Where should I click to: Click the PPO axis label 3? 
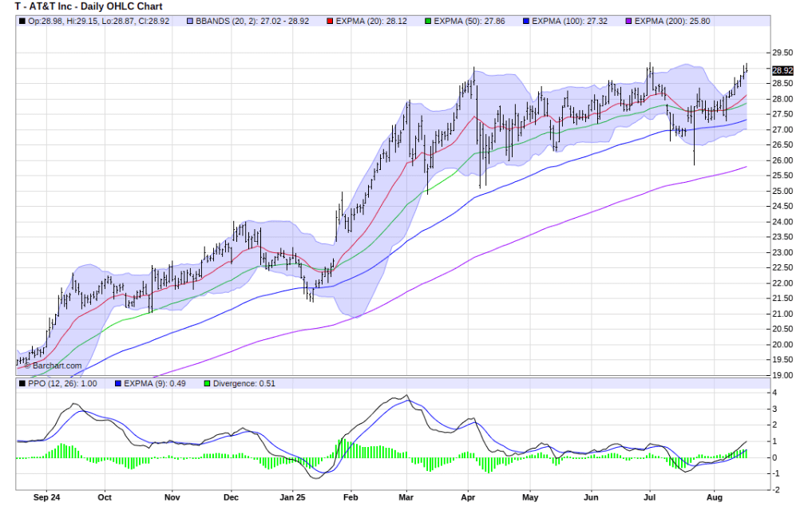[x=774, y=409]
